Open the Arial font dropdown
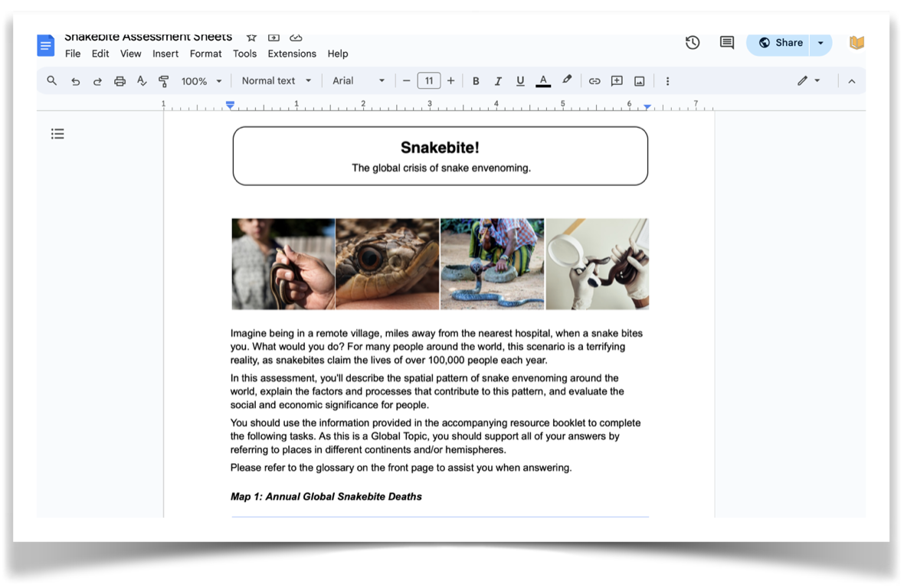The image size is (904, 588). 359,80
